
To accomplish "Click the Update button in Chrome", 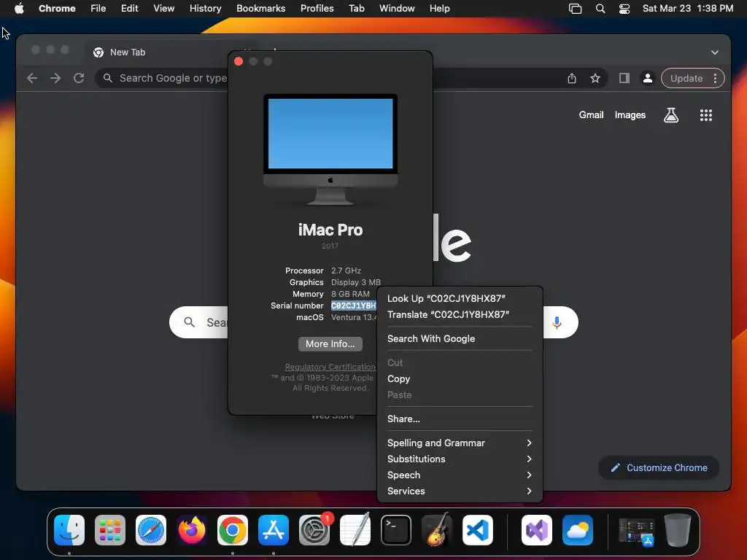I will [686, 78].
